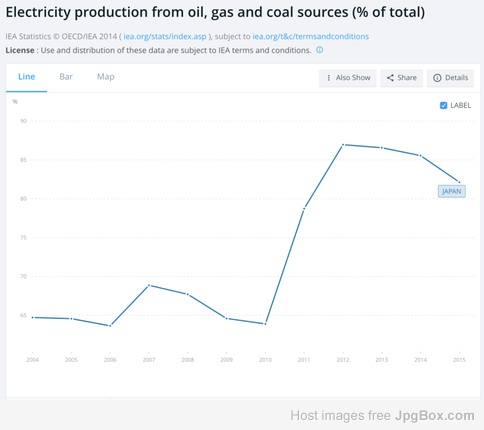This screenshot has height=430, width=484.
Task: Click the 2011 x-axis year label
Action: 304,360
